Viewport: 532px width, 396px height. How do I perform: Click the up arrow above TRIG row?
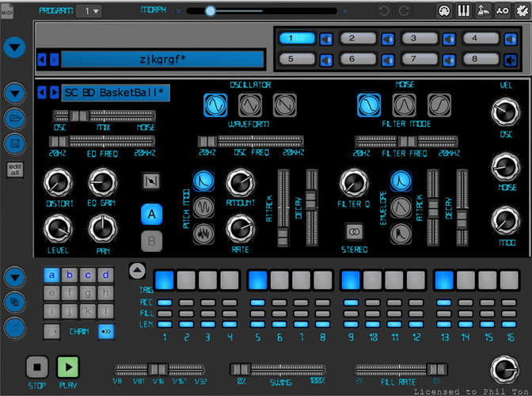pyautogui.click(x=137, y=270)
